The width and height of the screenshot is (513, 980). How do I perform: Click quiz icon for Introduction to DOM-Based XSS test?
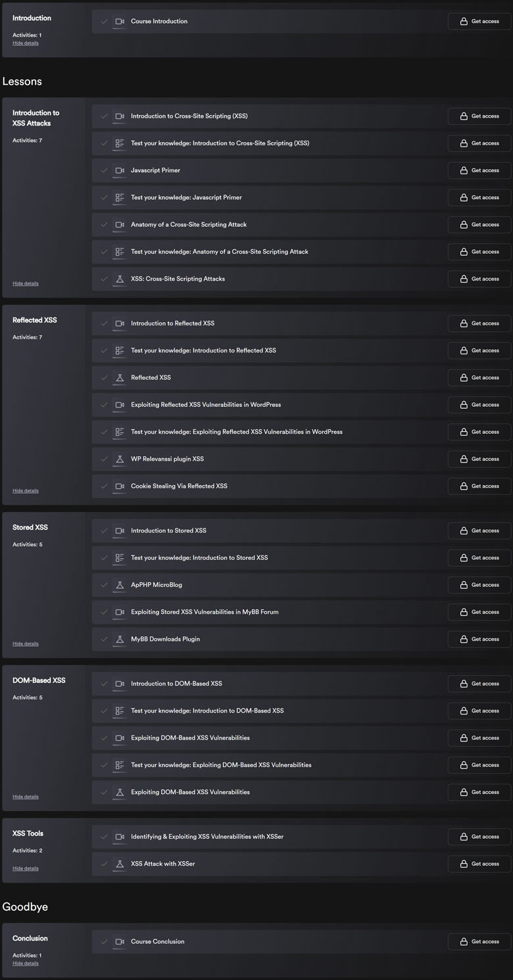point(120,711)
